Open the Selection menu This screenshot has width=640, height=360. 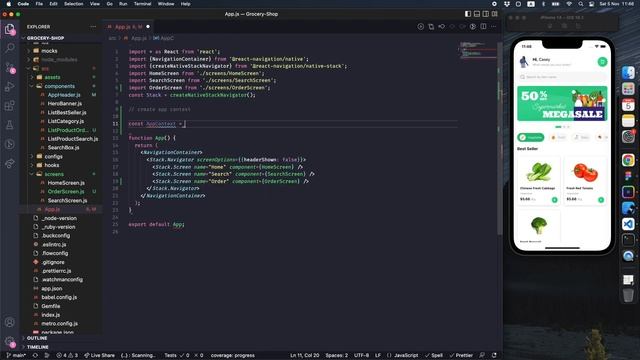(74, 4)
